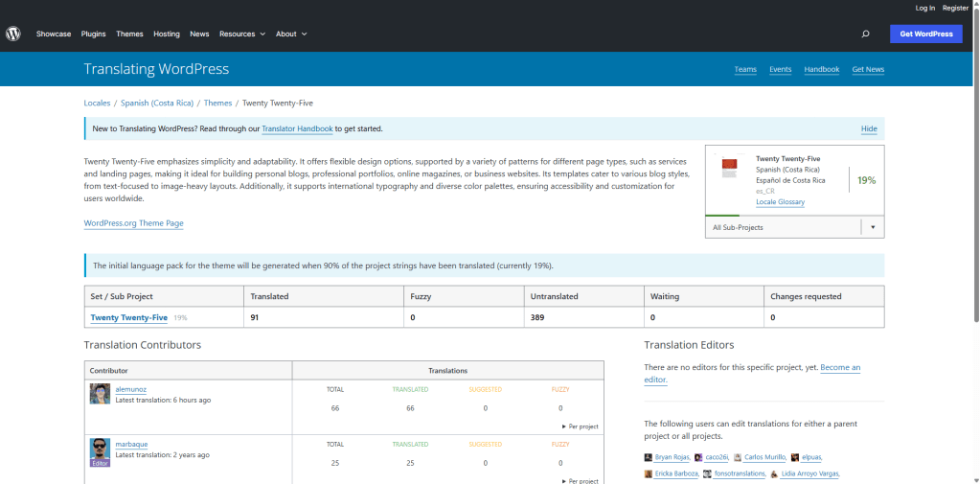The width and height of the screenshot is (980, 484).
Task: Click the 19% completion figure
Action: (866, 180)
